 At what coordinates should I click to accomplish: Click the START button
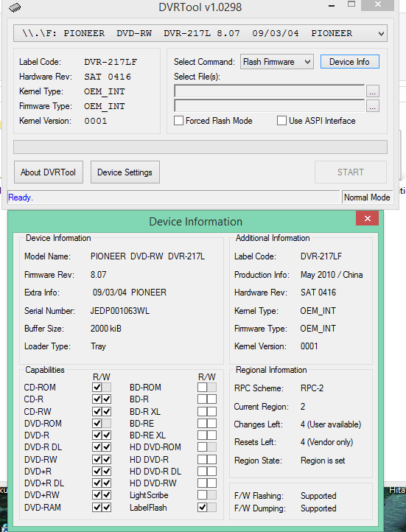click(351, 172)
